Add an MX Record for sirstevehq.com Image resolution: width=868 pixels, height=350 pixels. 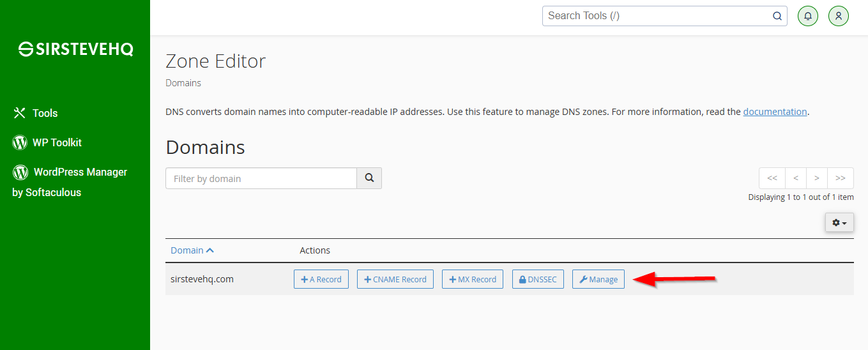pyautogui.click(x=473, y=279)
